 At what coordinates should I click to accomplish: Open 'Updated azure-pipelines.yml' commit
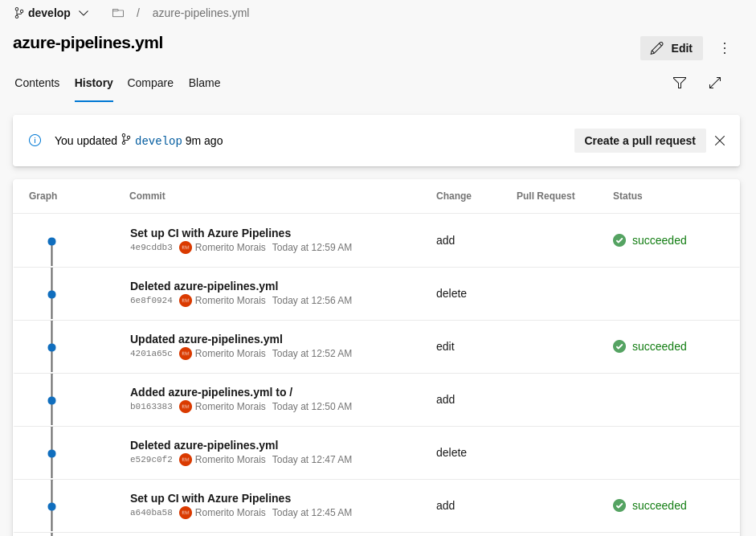point(206,339)
